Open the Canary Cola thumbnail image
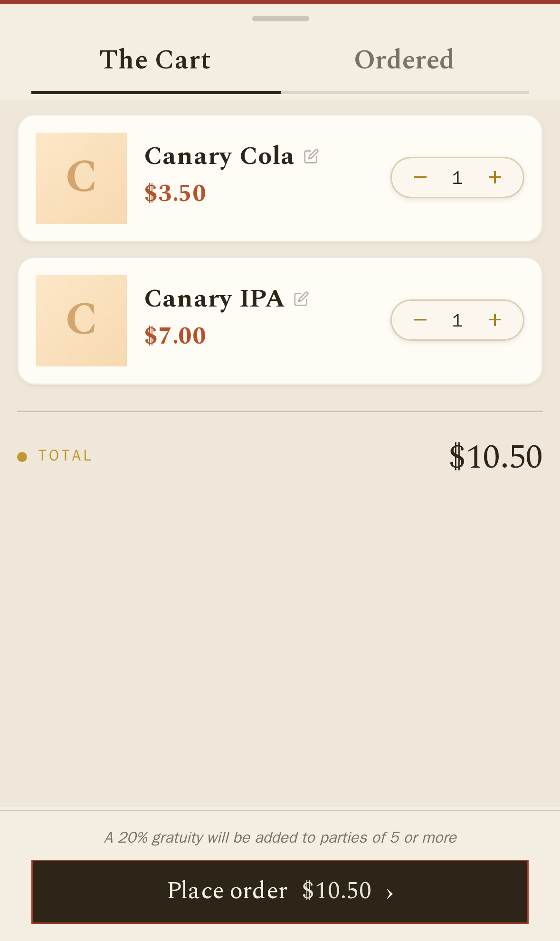Screen dimensions: 560x941 click(81, 178)
